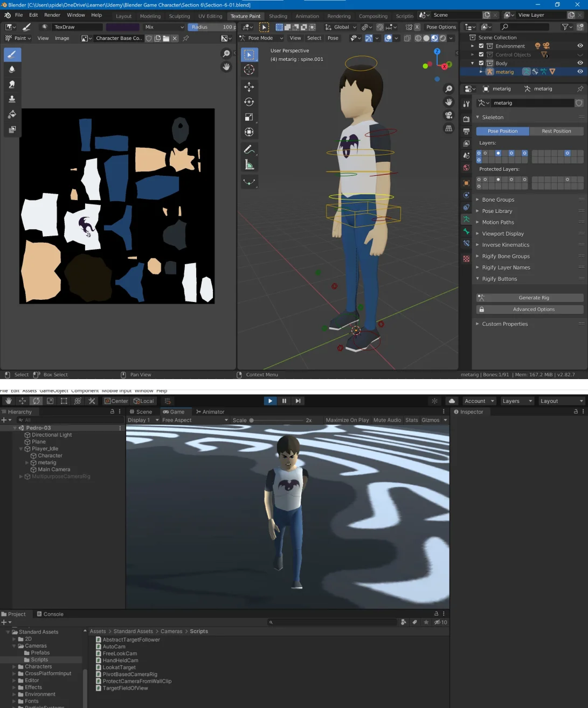Select the Smear paint tool

click(12, 85)
